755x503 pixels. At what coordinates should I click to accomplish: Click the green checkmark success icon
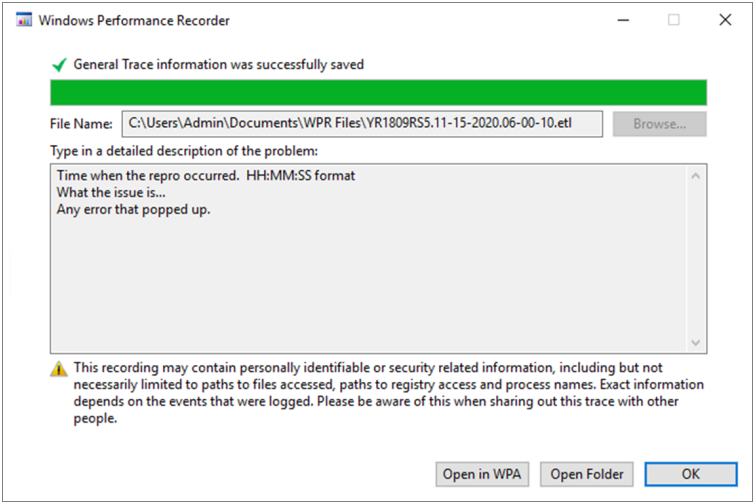pos(59,64)
